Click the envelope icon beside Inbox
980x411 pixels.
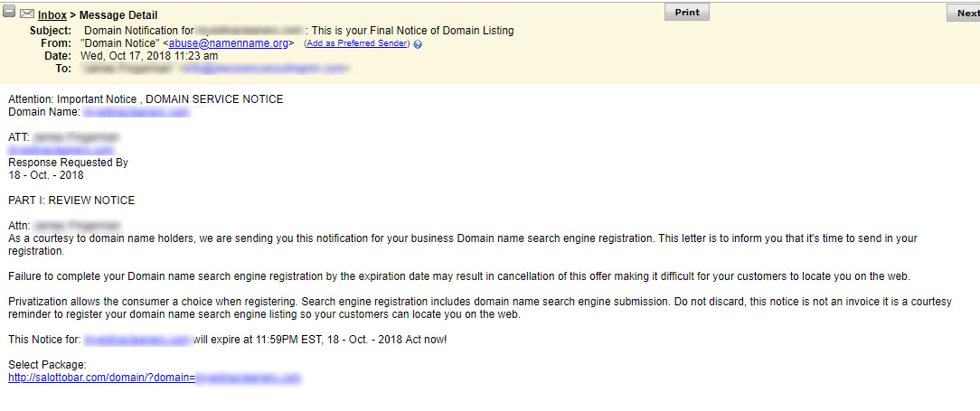27,14
